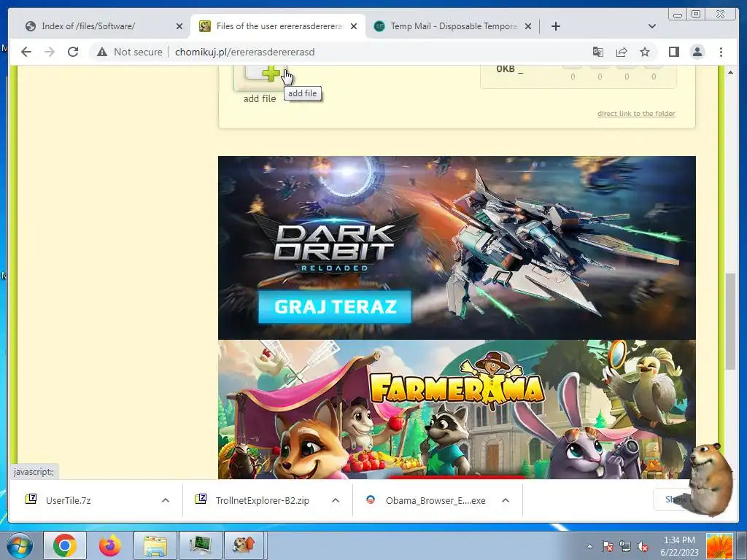Viewport: 747px width, 560px height.
Task: Expand options for Obama_Browser exe download
Action: pyautogui.click(x=506, y=500)
